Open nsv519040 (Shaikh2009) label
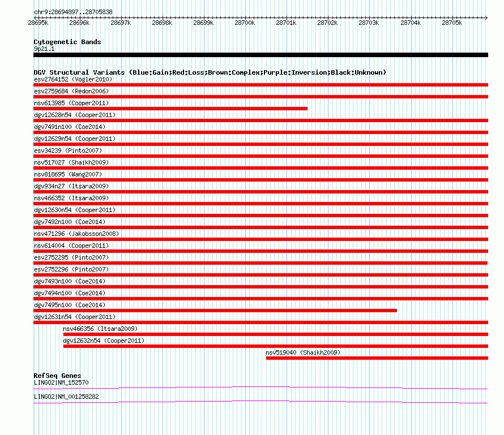Image resolution: width=504 pixels, height=435 pixels. pyautogui.click(x=303, y=352)
